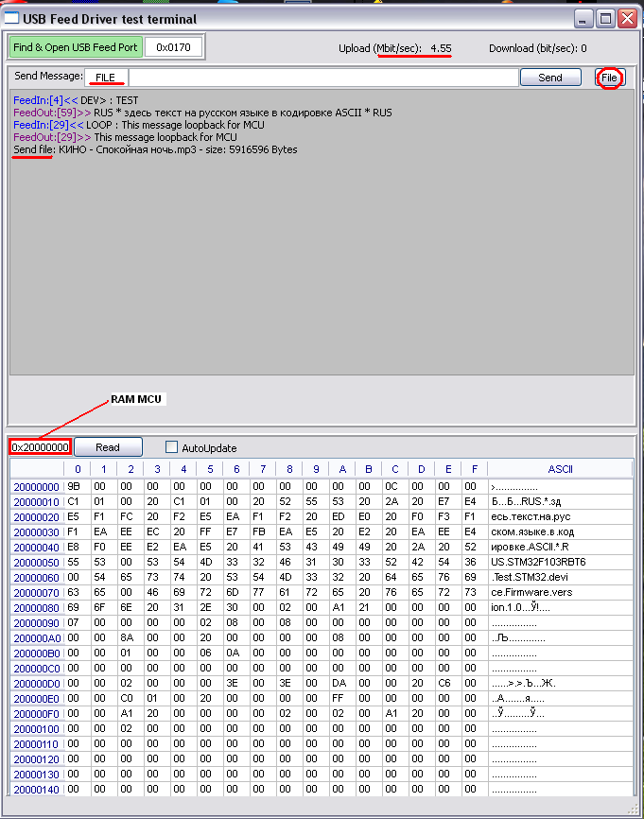Click ASCII text '.Test.STM32.devi'
Image resolution: width=644 pixels, height=819 pixels.
(529, 578)
